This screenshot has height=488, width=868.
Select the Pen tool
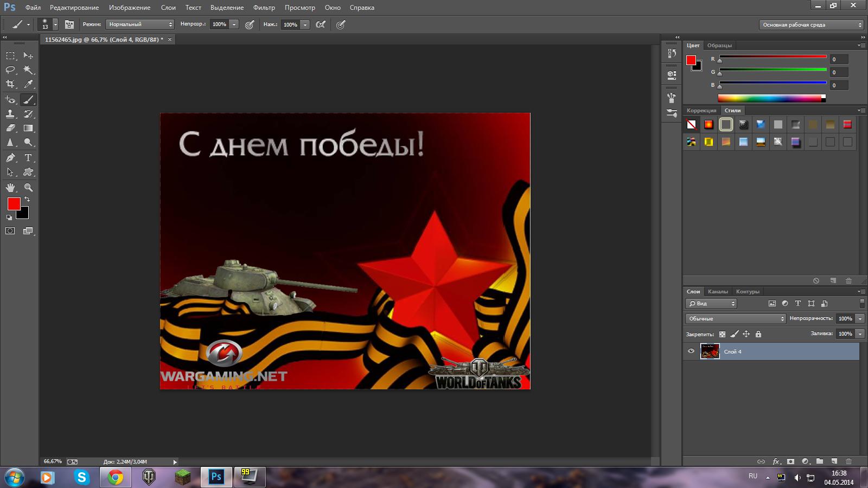point(10,158)
